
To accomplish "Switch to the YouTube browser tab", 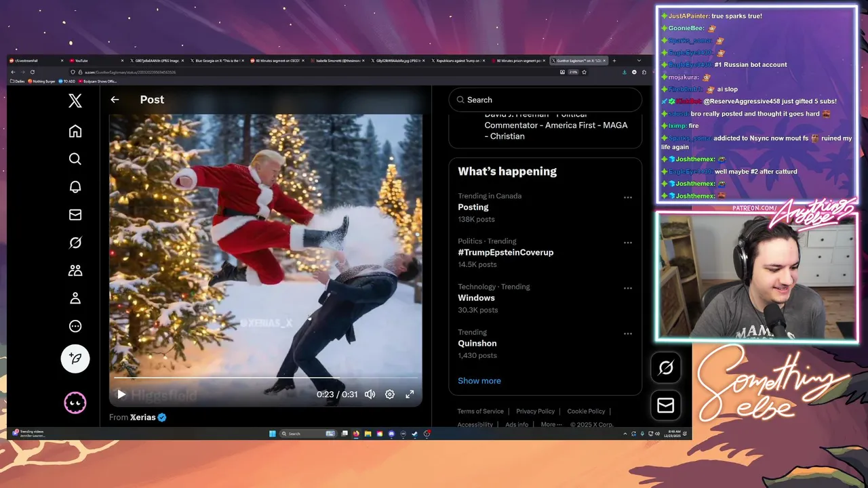I will click(96, 60).
